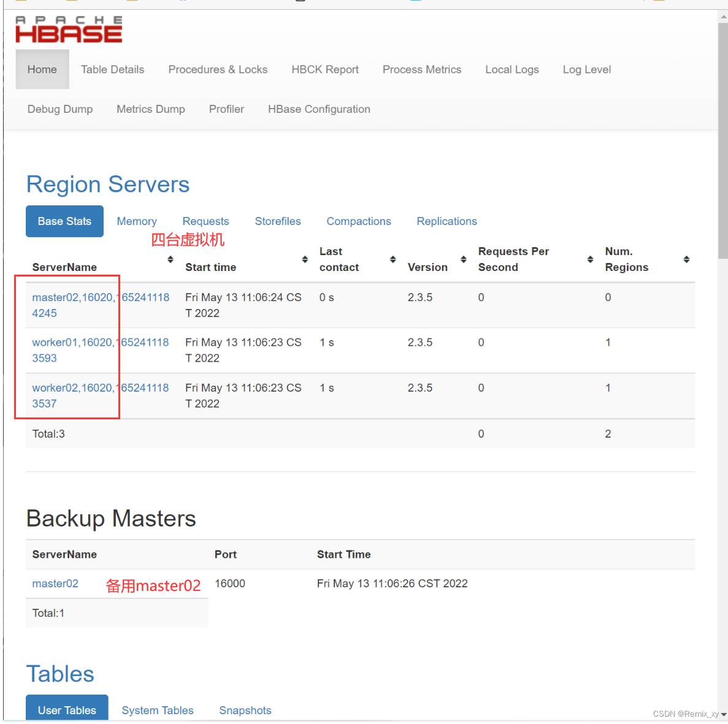
Task: Switch to the Snapshots tab
Action: tap(245, 710)
